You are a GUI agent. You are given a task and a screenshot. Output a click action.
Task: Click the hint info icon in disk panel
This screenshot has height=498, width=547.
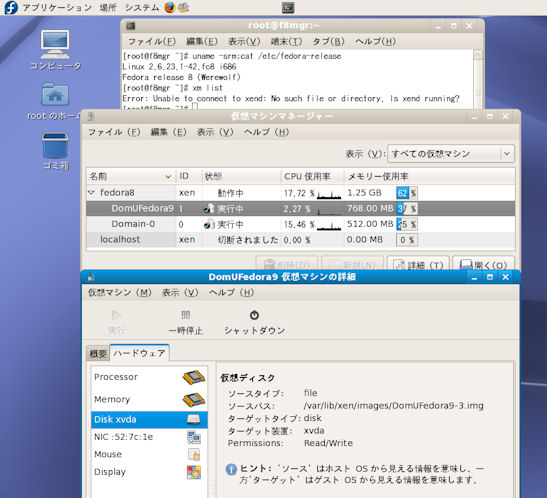tap(231, 469)
